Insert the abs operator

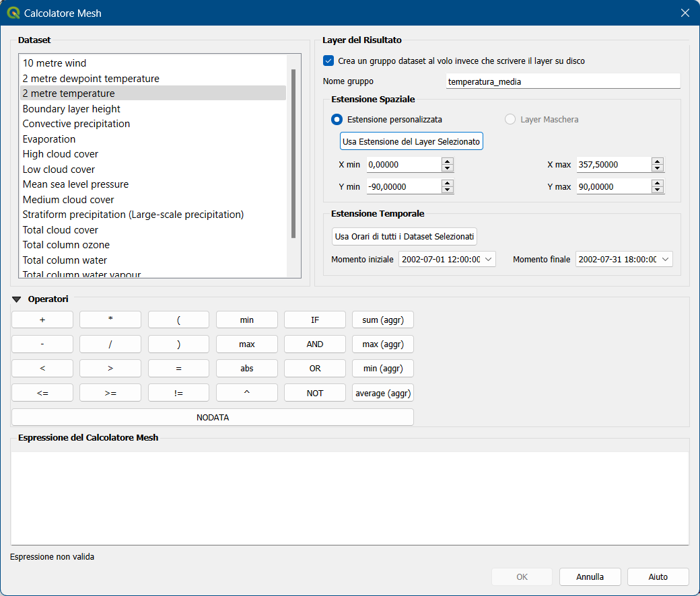tap(247, 369)
